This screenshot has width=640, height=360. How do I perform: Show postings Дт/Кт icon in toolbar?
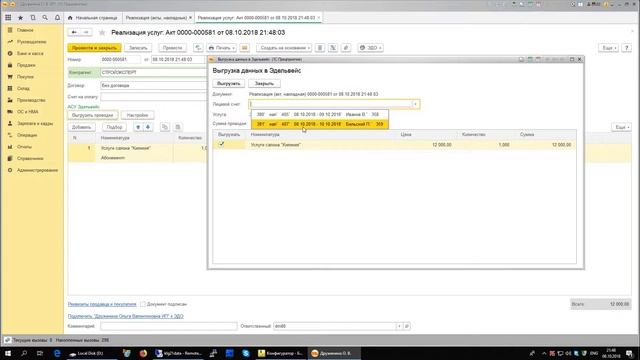coord(198,48)
